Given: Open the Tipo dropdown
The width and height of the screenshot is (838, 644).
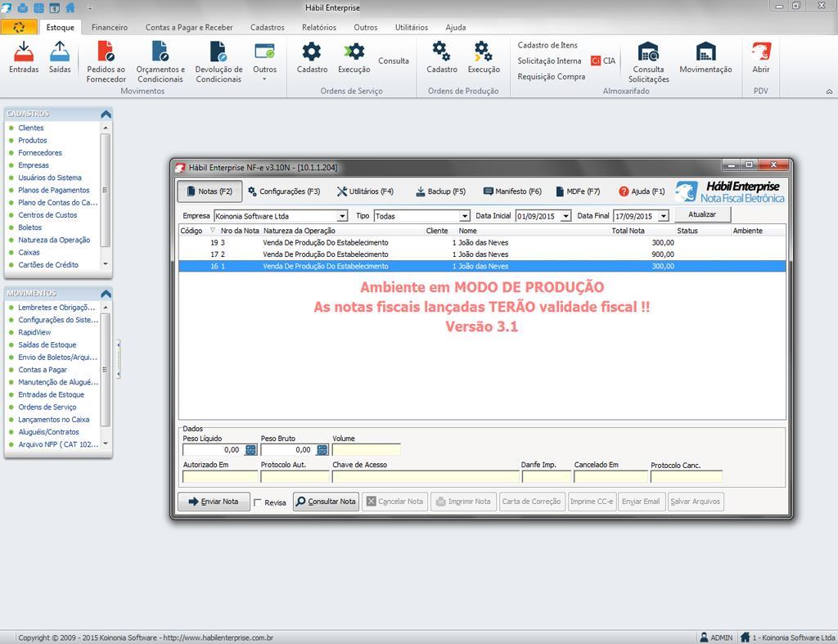Looking at the screenshot, I should (465, 216).
